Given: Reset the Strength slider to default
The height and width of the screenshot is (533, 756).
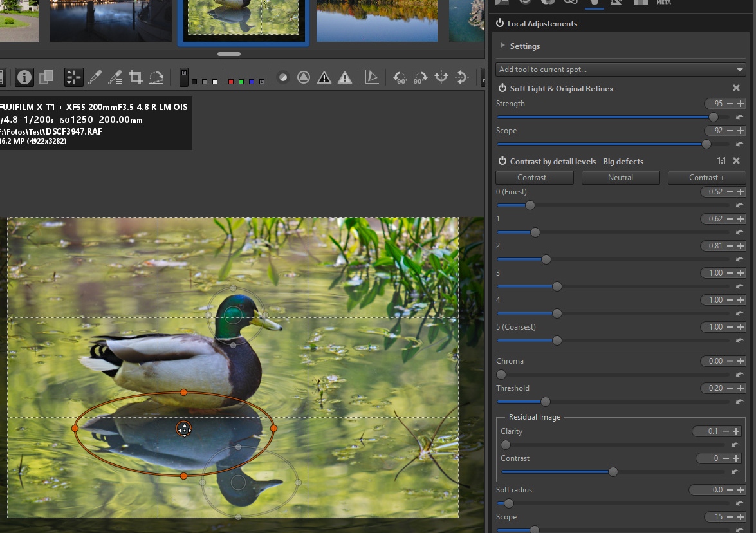Looking at the screenshot, I should click(x=740, y=117).
